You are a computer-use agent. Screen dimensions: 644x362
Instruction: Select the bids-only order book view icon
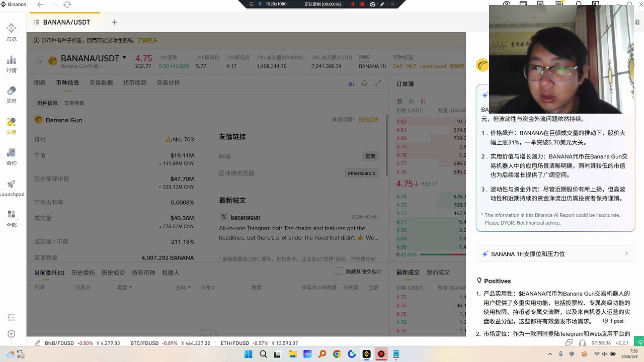click(412, 101)
